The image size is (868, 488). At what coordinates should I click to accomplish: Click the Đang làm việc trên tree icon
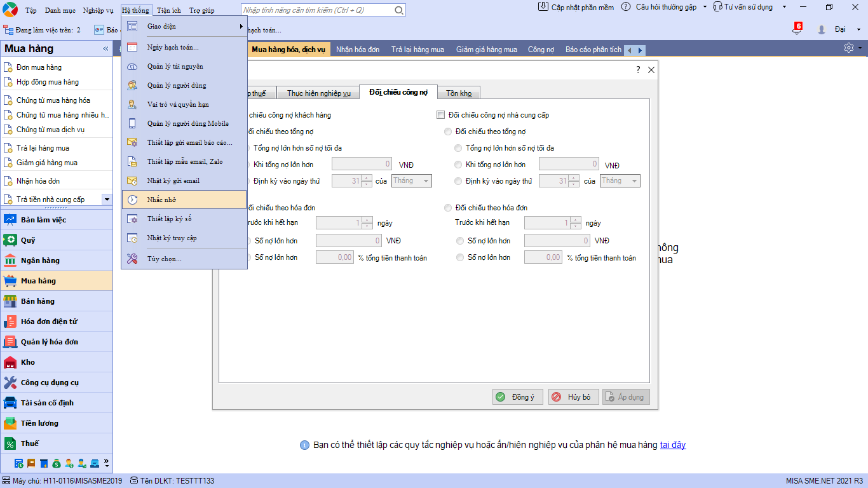pos(8,30)
